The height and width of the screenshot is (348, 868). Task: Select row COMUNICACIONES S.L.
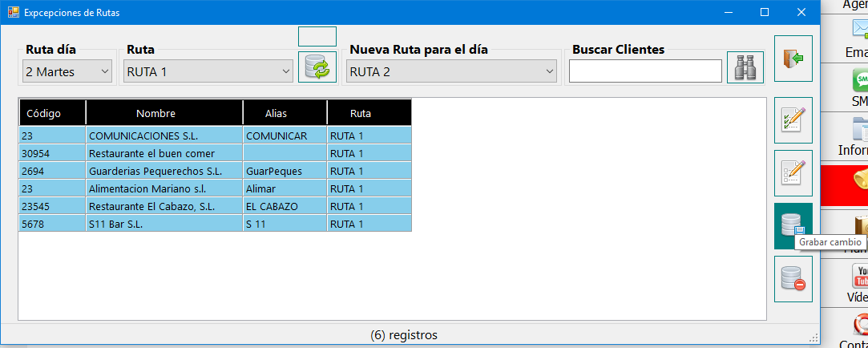(216, 136)
